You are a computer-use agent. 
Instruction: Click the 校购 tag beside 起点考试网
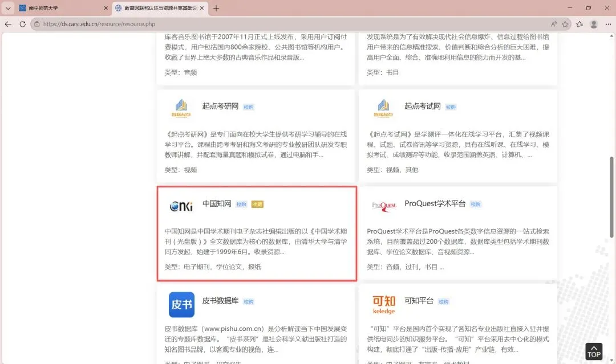(x=451, y=107)
